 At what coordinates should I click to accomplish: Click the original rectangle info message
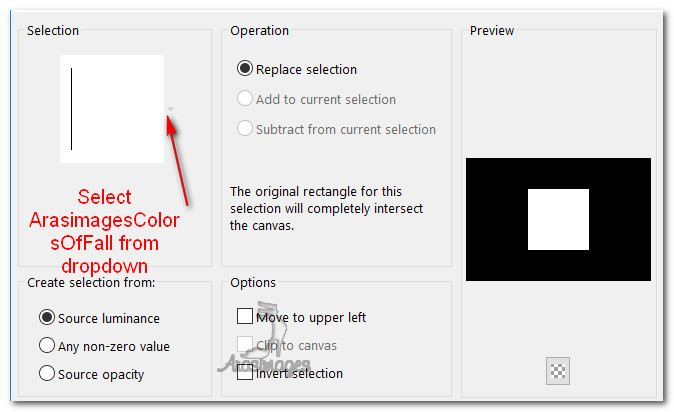[327, 208]
